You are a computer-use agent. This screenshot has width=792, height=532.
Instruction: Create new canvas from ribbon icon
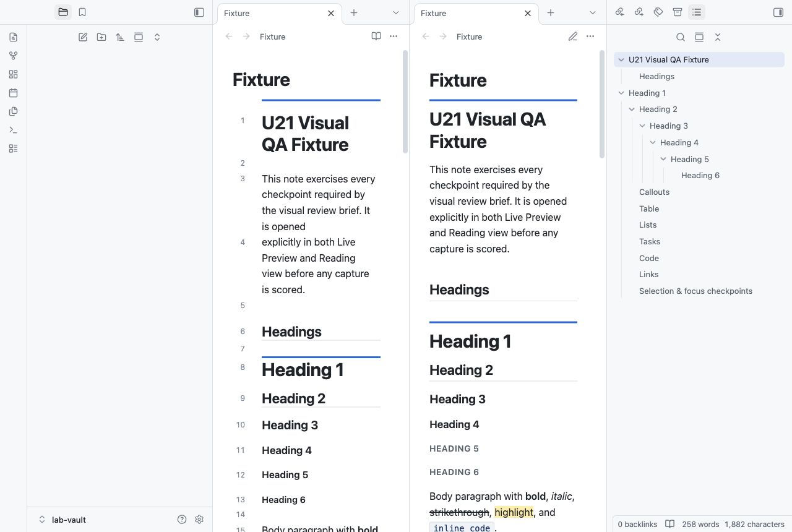[14, 74]
